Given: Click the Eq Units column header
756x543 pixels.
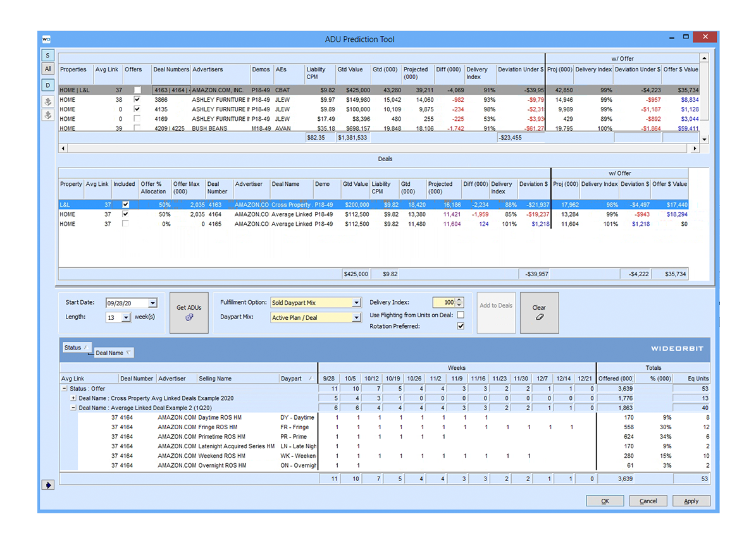Looking at the screenshot, I should tap(691, 378).
